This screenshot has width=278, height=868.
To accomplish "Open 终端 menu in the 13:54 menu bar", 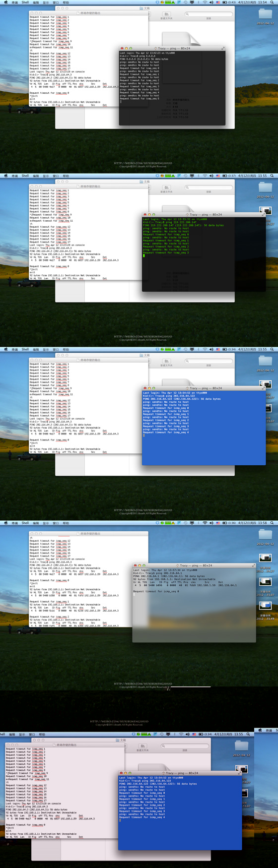I will tap(14, 2).
